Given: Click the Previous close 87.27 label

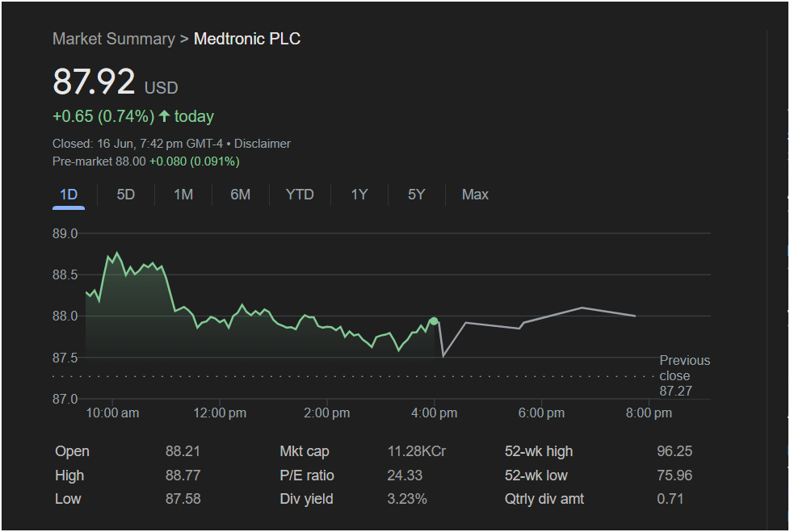Looking at the screenshot, I should click(x=684, y=375).
